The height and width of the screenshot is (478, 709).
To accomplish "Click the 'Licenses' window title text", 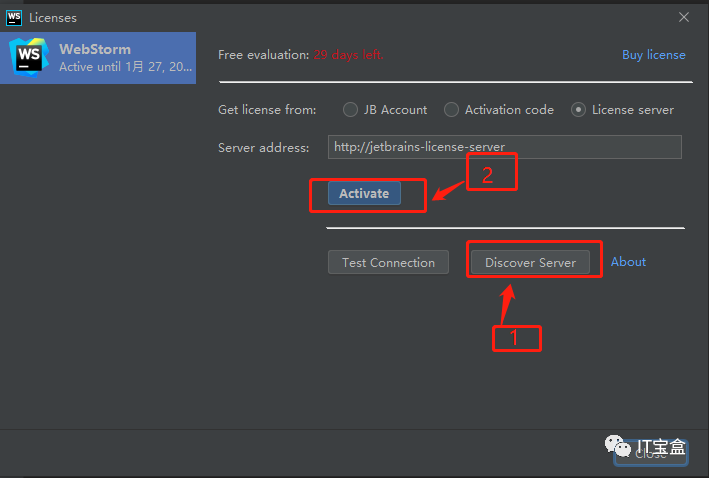I will tap(53, 18).
